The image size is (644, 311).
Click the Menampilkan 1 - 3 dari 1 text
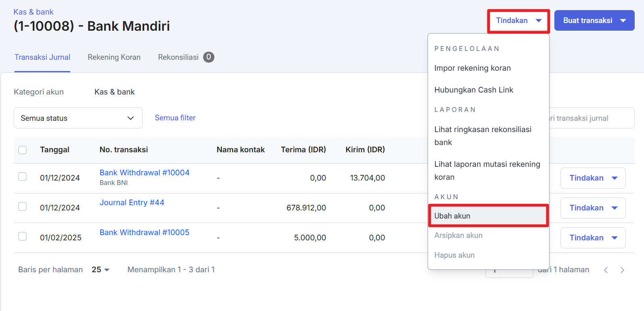171,269
